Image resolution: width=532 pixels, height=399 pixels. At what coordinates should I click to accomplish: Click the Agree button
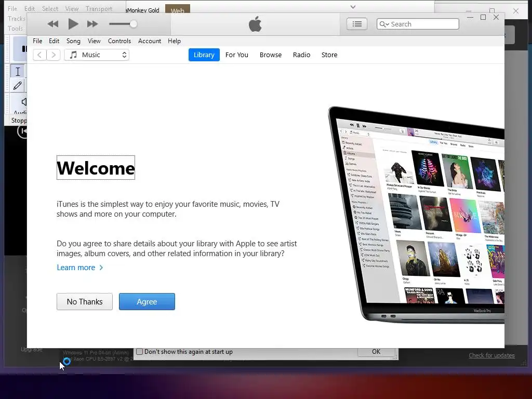(x=147, y=302)
